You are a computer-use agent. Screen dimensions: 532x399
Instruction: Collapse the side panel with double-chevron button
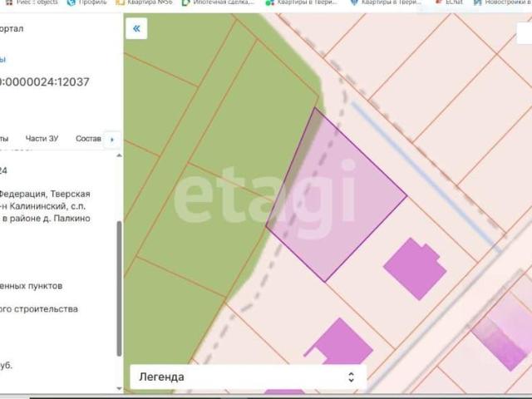[x=136, y=28]
